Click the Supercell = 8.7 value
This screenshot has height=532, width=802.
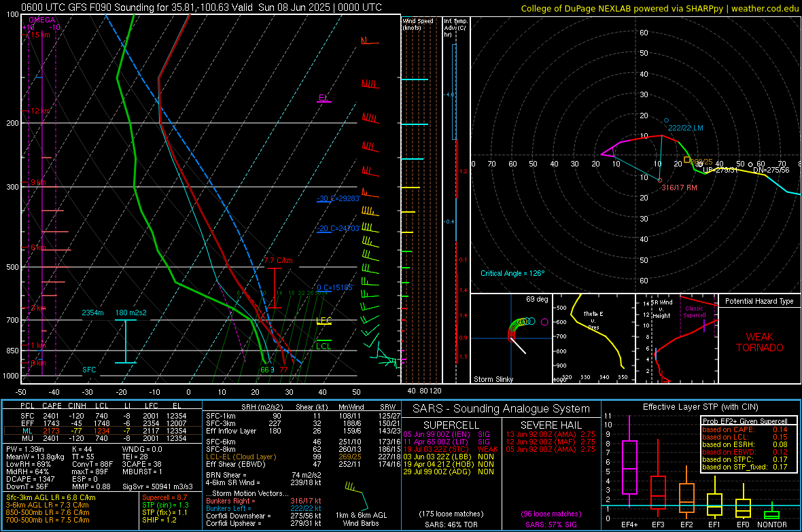164,497
